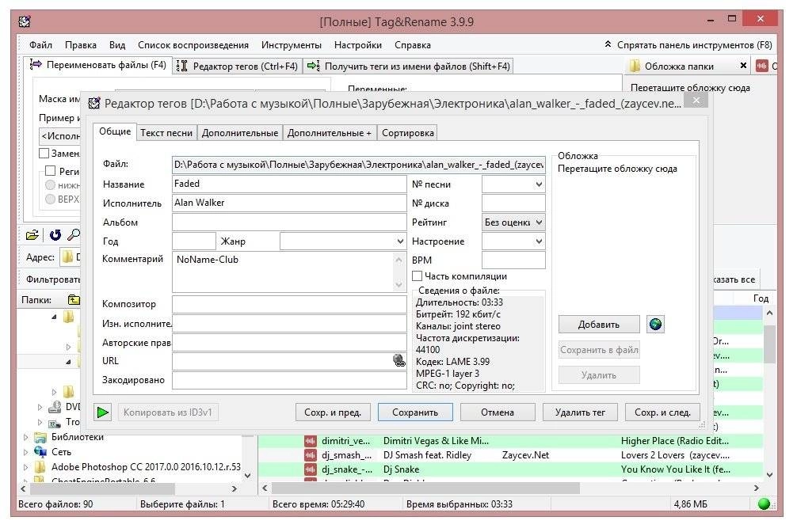Click the editor icon in tag editor title

tap(94, 104)
